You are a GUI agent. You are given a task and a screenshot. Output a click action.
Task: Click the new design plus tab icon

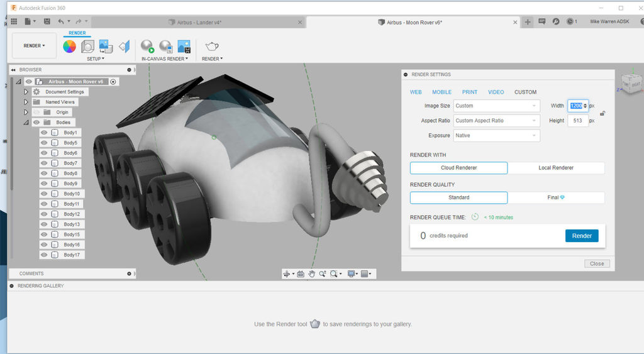[528, 22]
